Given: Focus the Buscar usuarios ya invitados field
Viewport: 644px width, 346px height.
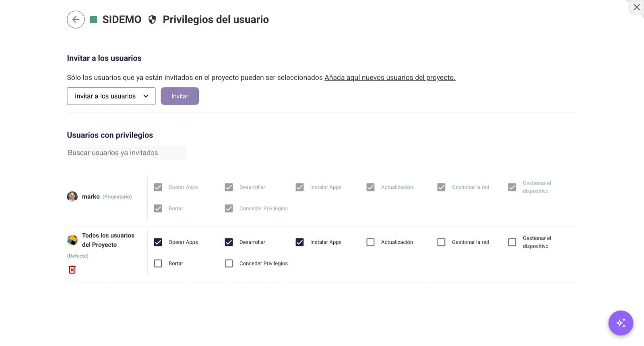Looking at the screenshot, I should [x=126, y=152].
